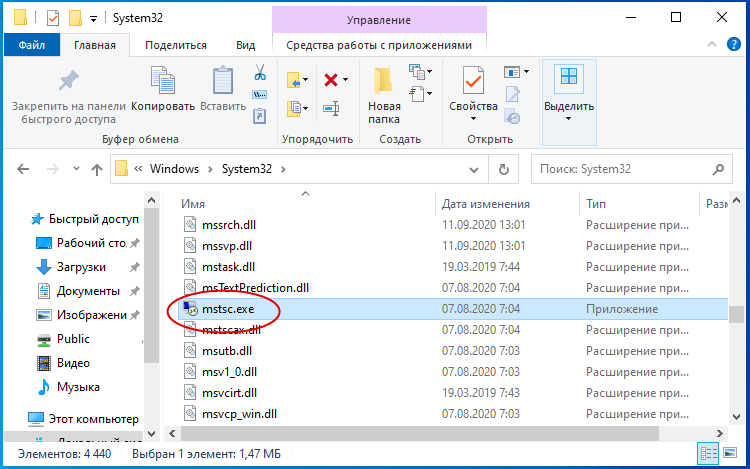Click the Выделить selection grid icon
Screen dimensions: 750x469
coord(569,76)
